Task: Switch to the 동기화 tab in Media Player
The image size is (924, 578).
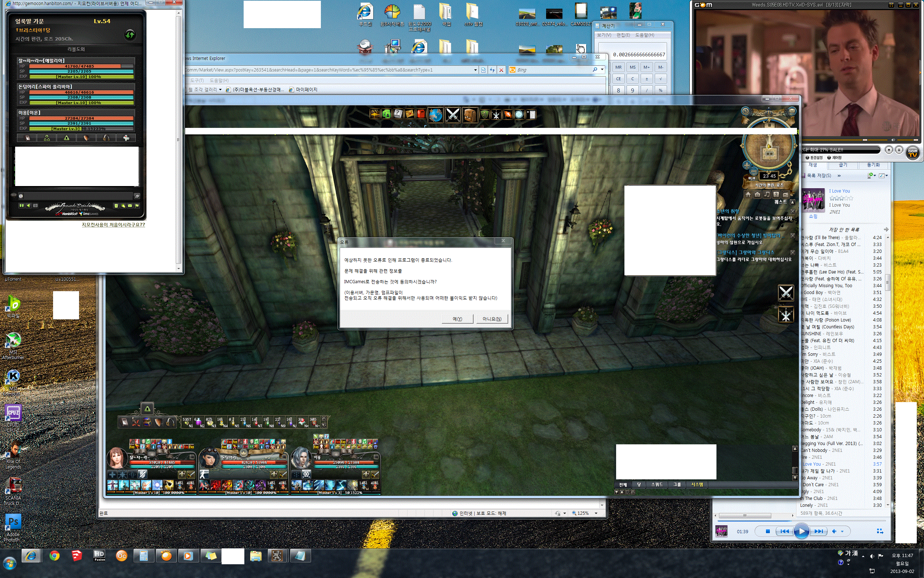Action: click(x=873, y=165)
